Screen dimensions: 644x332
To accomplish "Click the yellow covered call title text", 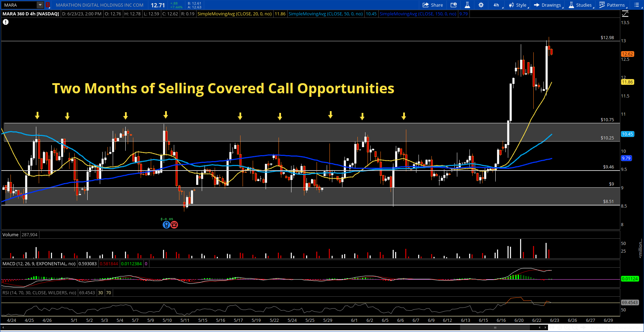I will pos(223,88).
